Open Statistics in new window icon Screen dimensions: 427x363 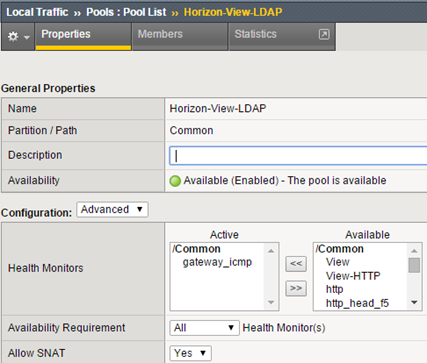[x=324, y=34]
